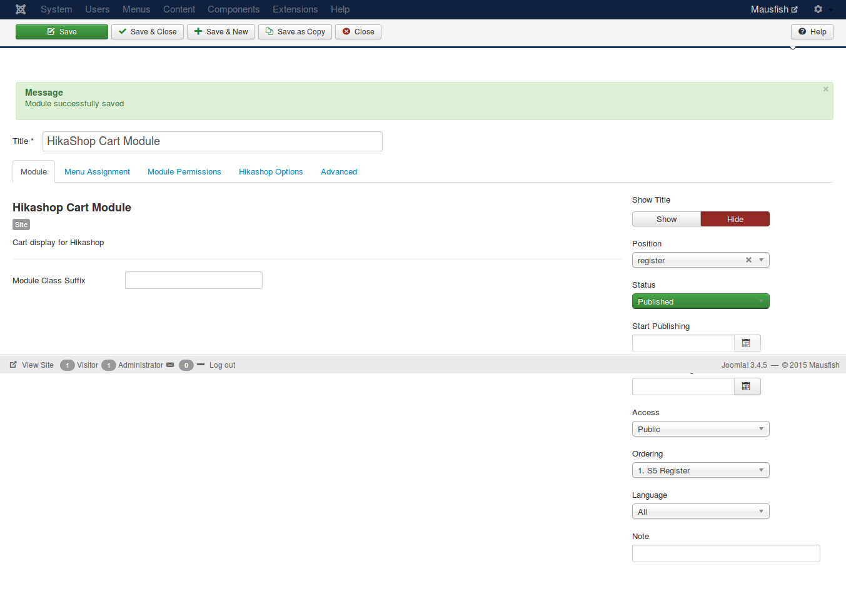Click the 'Cart display for Hikashop' description
This screenshot has width=846, height=616.
58,243
